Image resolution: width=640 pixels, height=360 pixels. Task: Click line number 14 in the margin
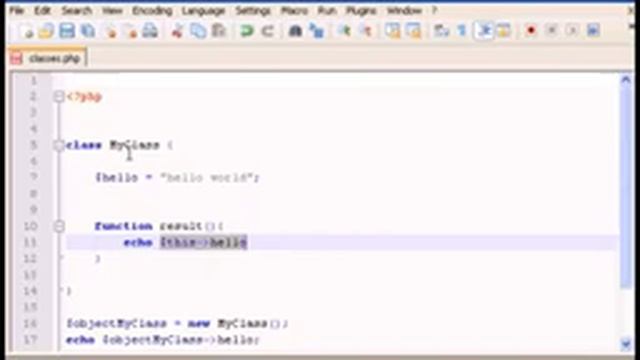click(31, 291)
